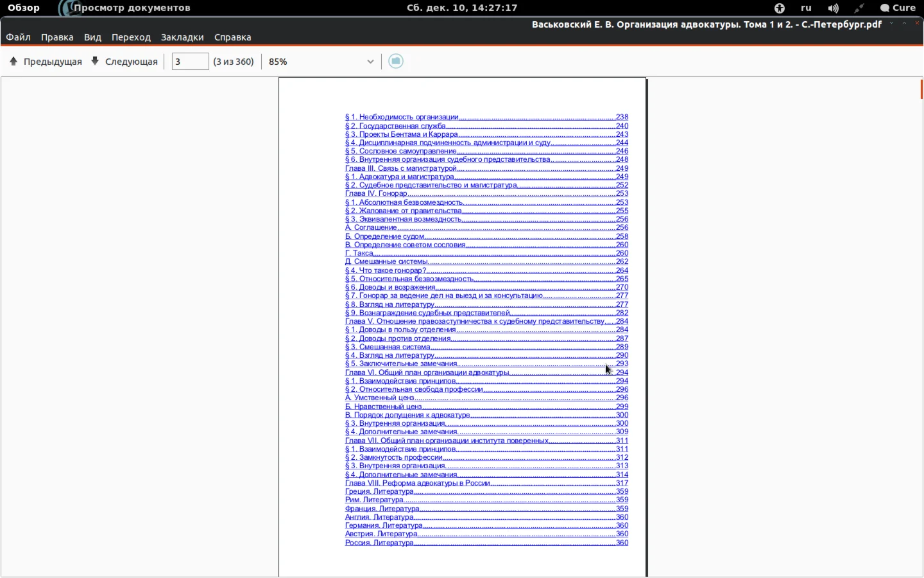Image resolution: width=924 pixels, height=578 pixels.
Task: Open link § 1. Адвокатура и магистратура
Action: pos(400,177)
